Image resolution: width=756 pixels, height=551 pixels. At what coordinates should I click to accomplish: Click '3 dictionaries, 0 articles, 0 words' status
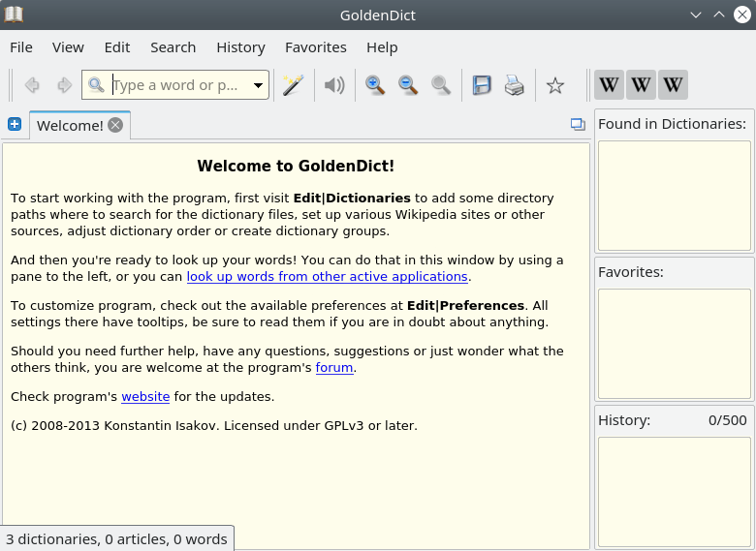click(116, 539)
